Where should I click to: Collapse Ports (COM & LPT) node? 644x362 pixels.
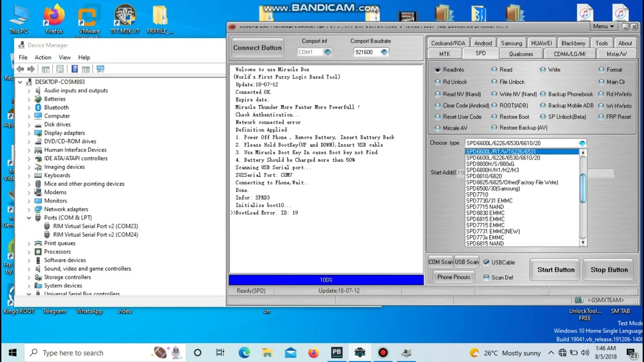tap(29, 218)
